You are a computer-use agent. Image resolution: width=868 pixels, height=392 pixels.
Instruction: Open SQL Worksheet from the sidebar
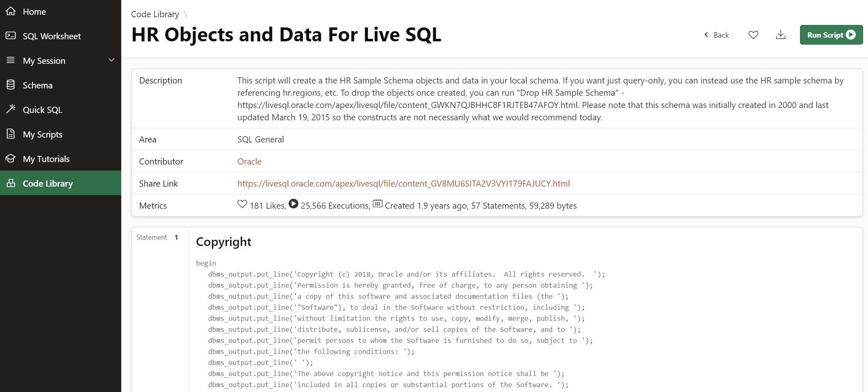pyautogui.click(x=61, y=36)
